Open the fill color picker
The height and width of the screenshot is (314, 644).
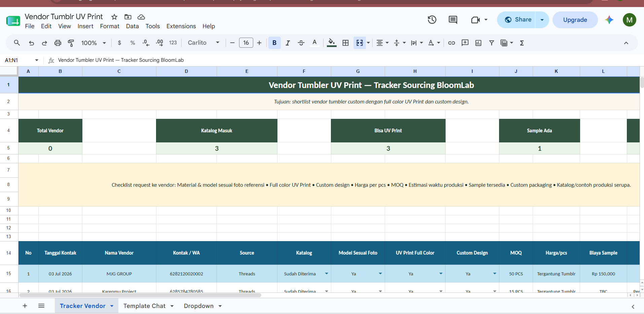tap(332, 43)
